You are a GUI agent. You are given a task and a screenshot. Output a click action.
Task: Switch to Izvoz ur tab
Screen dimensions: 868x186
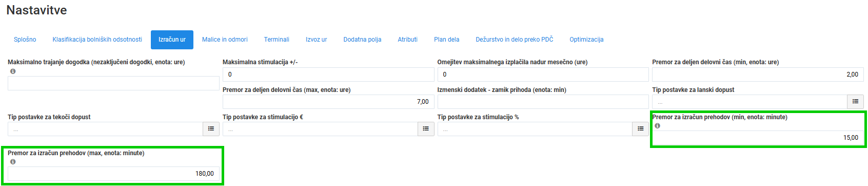(316, 40)
